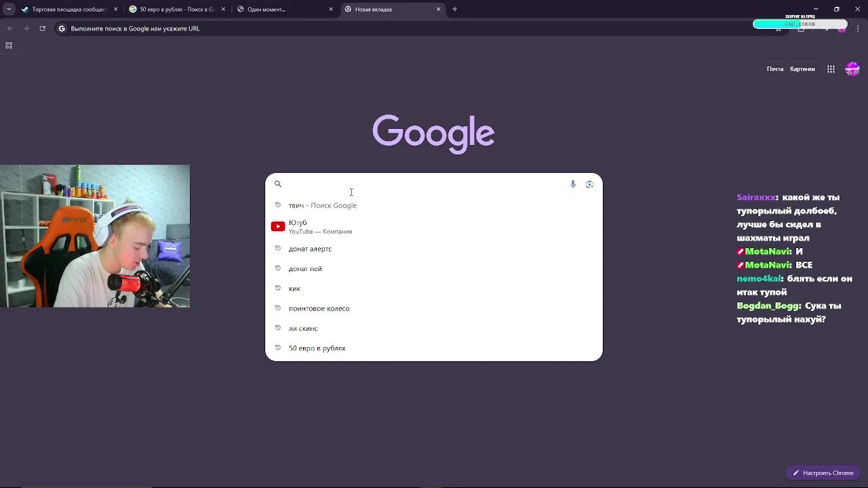868x488 pixels.
Task: Switch to the 50 евро в рублях tab
Action: [176, 9]
